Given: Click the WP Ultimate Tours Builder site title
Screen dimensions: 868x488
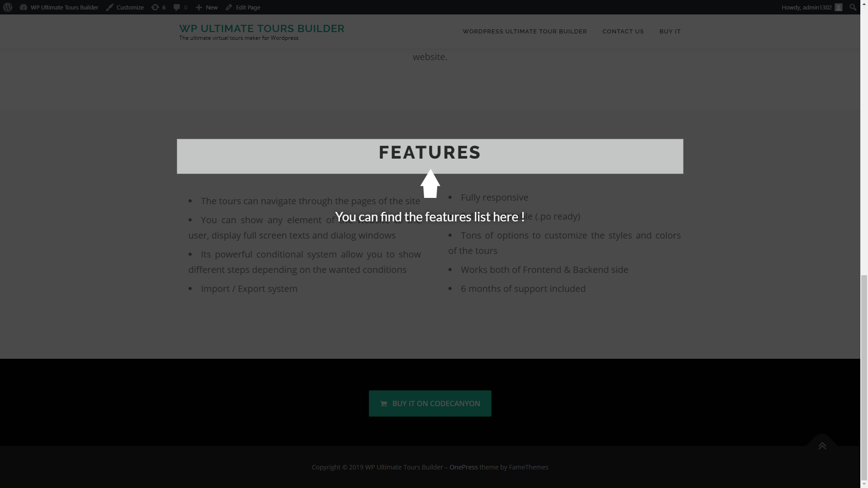Looking at the screenshot, I should point(262,28).
